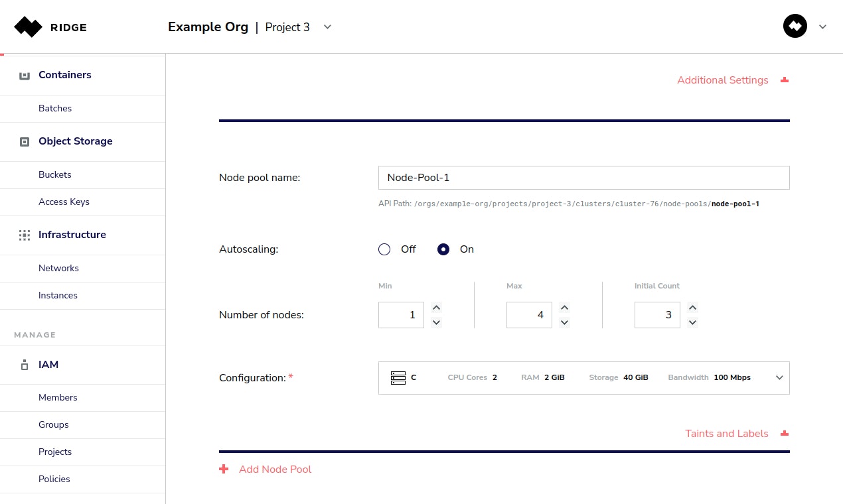The image size is (843, 504).
Task: Click the Ridge logo icon
Action: (28, 27)
